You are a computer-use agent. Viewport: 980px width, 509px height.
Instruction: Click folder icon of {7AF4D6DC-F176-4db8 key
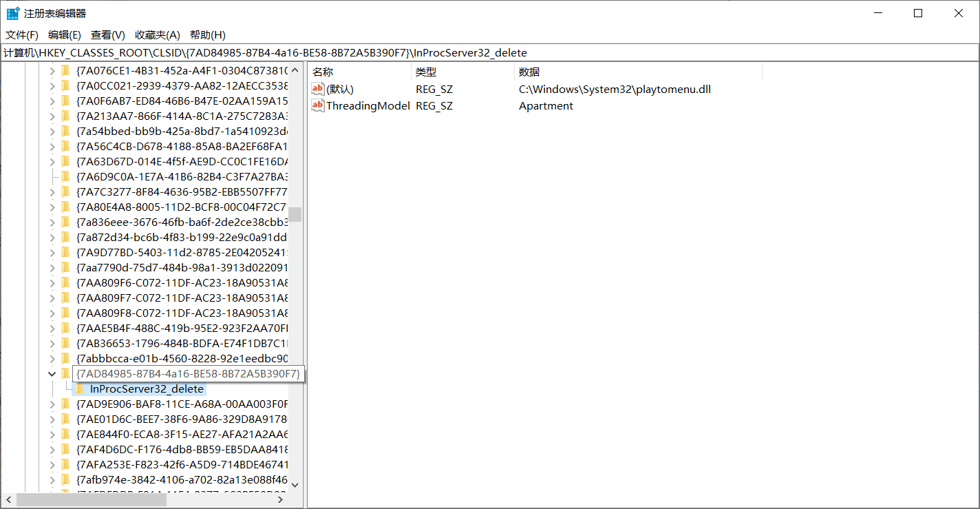[66, 450]
